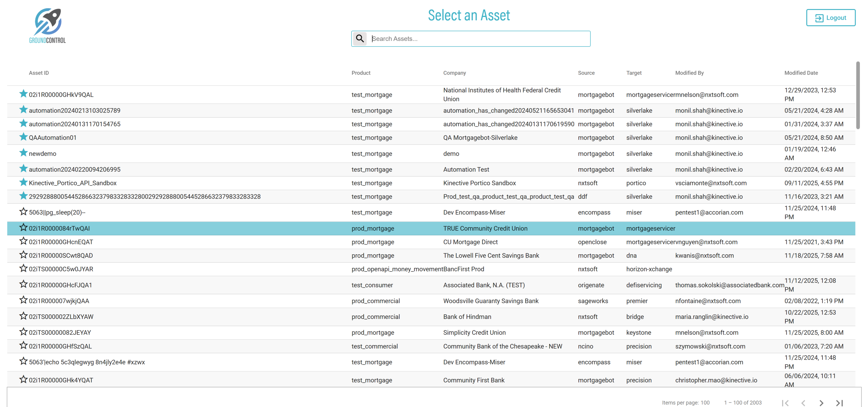Unstar Kinective_Portico_API_Sandbox asset
This screenshot has width=868, height=407.
click(23, 183)
